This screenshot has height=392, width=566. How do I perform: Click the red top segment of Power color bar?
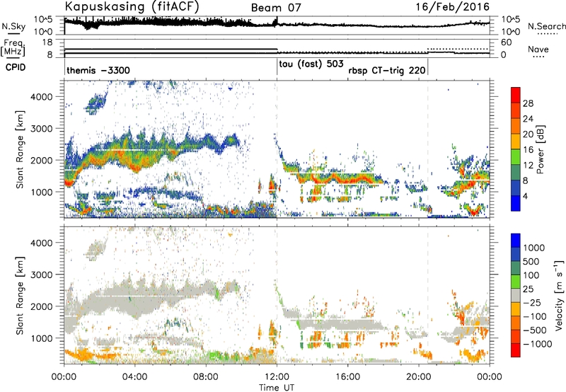tap(516, 96)
